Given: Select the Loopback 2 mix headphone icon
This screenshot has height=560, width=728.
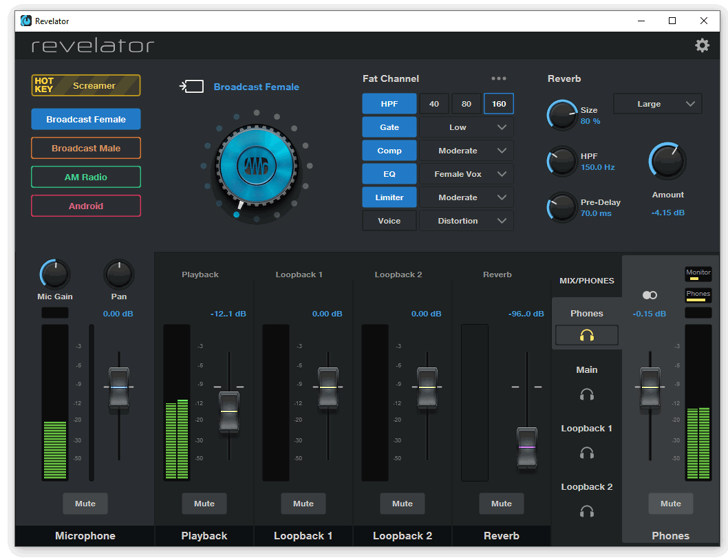Looking at the screenshot, I should [586, 511].
